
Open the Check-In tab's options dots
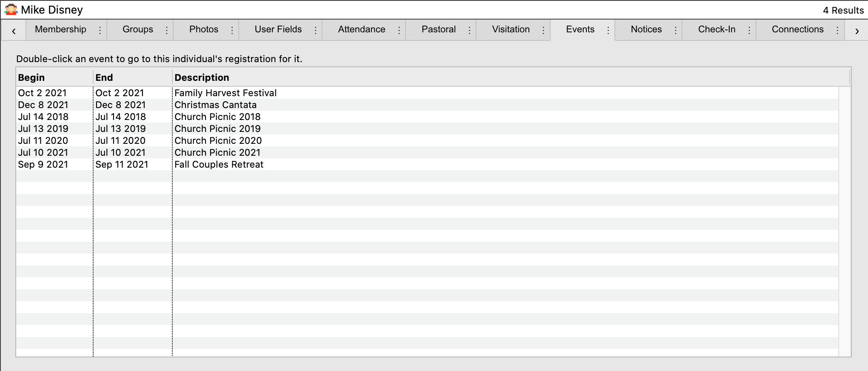coord(749,30)
